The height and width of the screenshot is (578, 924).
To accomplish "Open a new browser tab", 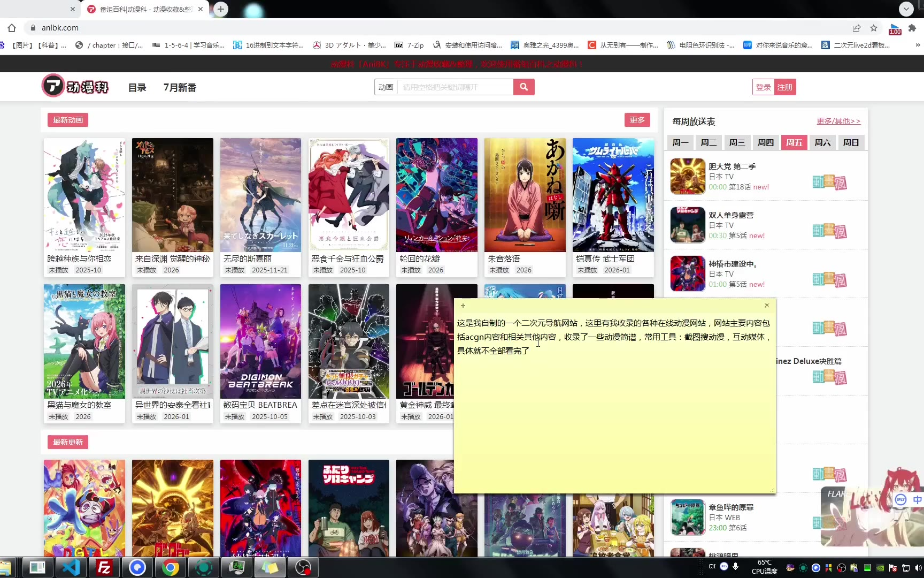I will pos(221,9).
